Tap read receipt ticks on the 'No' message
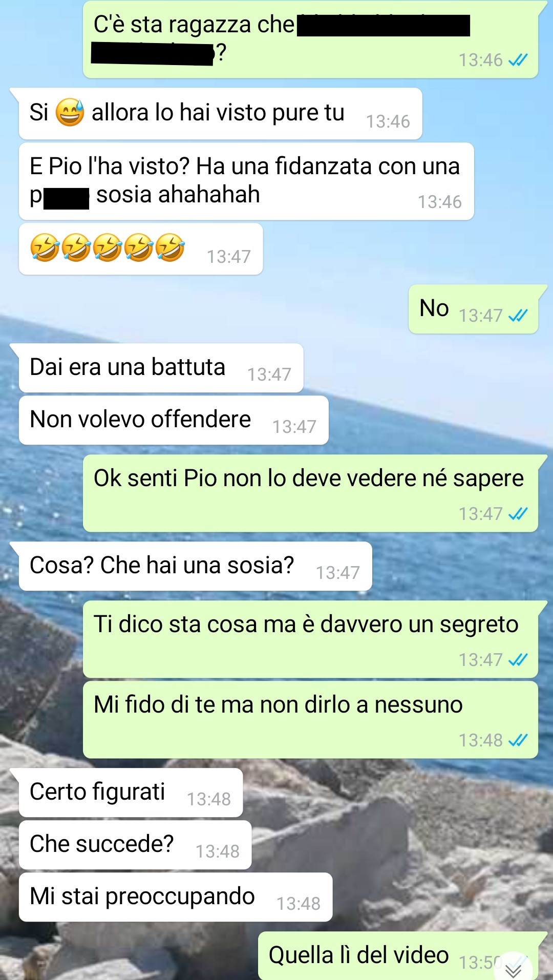The height and width of the screenshot is (980, 553). coord(518,316)
